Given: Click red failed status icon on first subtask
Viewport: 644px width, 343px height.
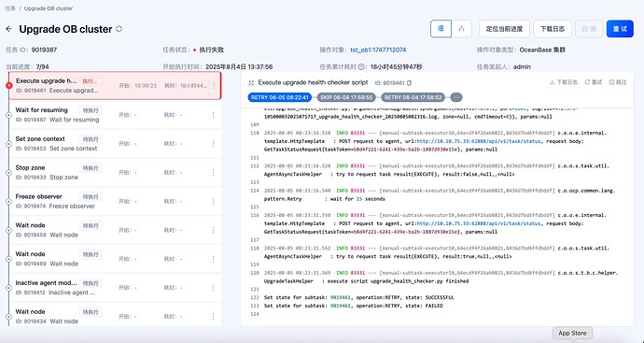Looking at the screenshot, I should pos(9,86).
